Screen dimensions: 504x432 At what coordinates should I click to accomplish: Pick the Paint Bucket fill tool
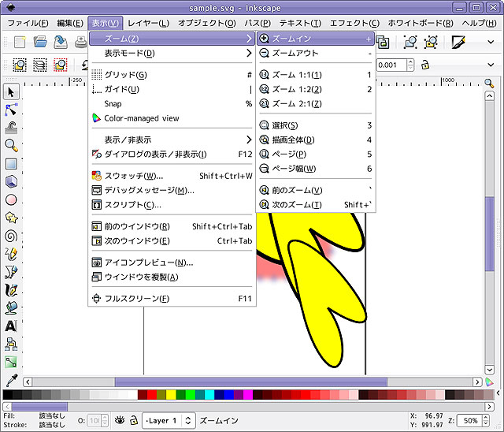pyautogui.click(x=11, y=307)
